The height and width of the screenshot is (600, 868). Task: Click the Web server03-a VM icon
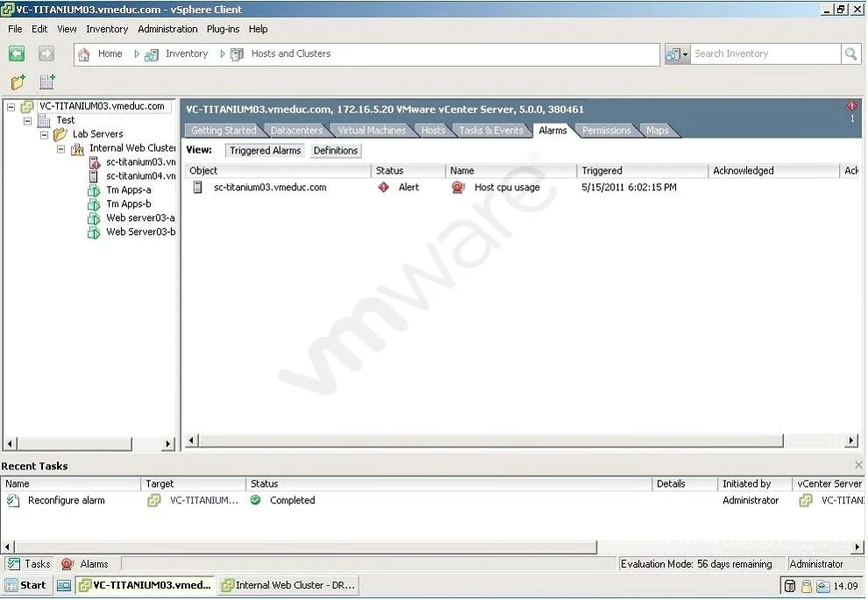pos(94,218)
